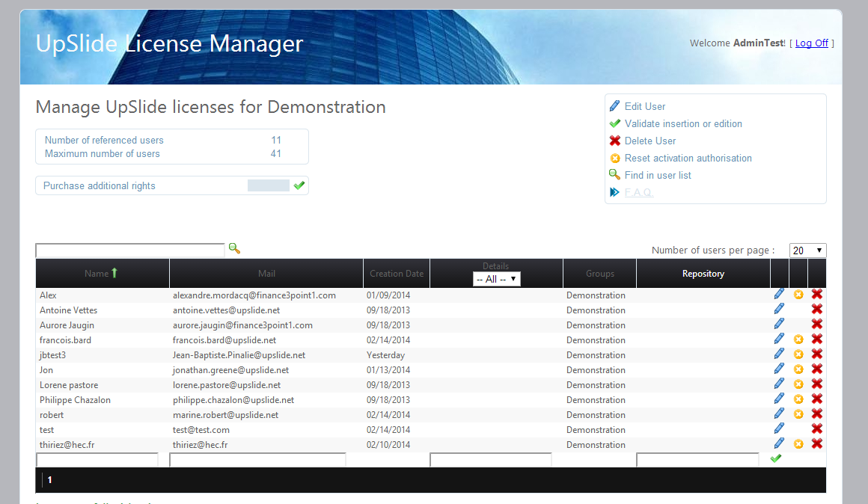
Task: Sort by Repository column header
Action: [x=703, y=273]
